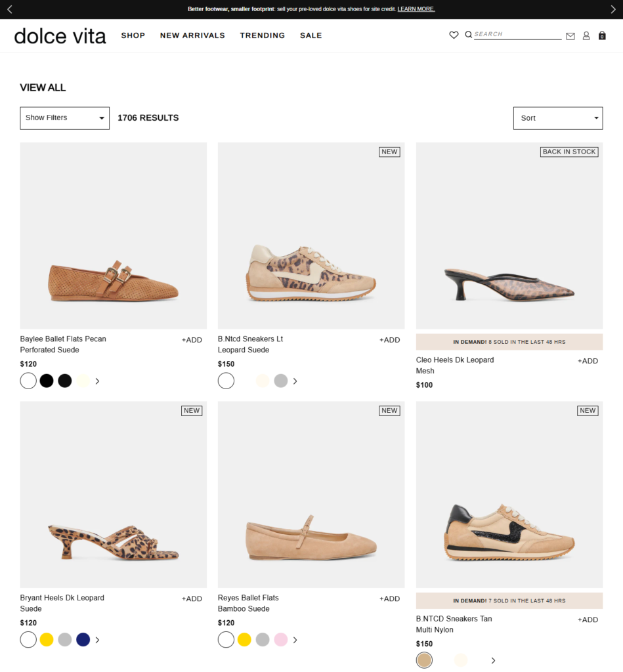This screenshot has height=672, width=623.
Task: Choose navy swatch for Bryant Heels
Action: coord(83,640)
